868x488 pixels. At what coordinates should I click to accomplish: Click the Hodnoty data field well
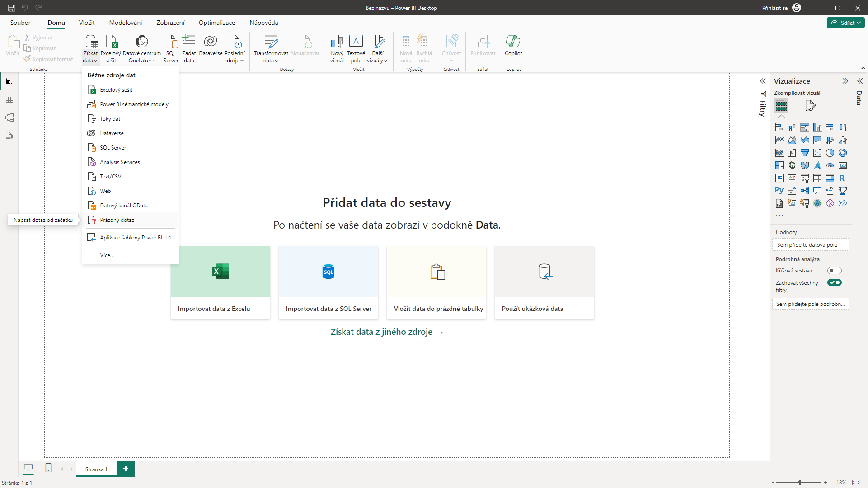pos(811,245)
